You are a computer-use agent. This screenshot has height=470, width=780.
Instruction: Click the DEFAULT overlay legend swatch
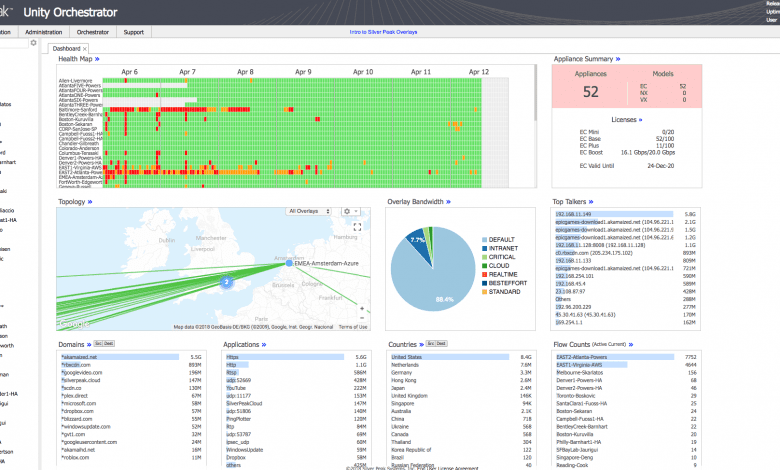[x=485, y=240]
